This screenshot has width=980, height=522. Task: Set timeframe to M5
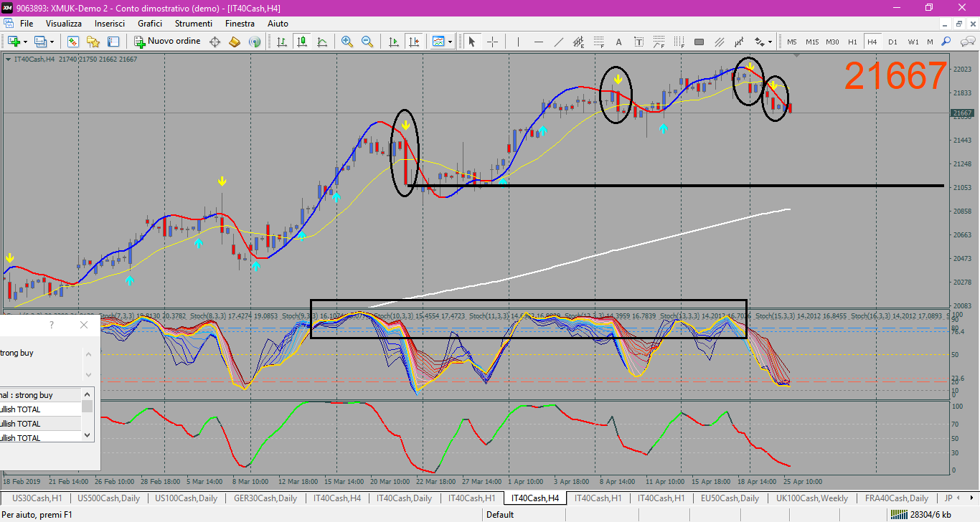pos(792,42)
